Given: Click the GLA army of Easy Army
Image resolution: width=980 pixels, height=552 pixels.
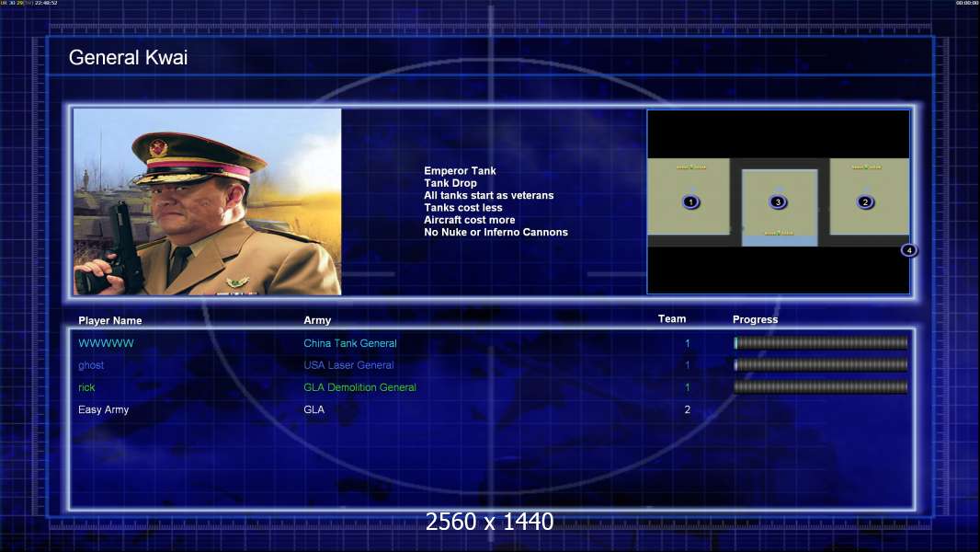Looking at the screenshot, I should 313,409.
